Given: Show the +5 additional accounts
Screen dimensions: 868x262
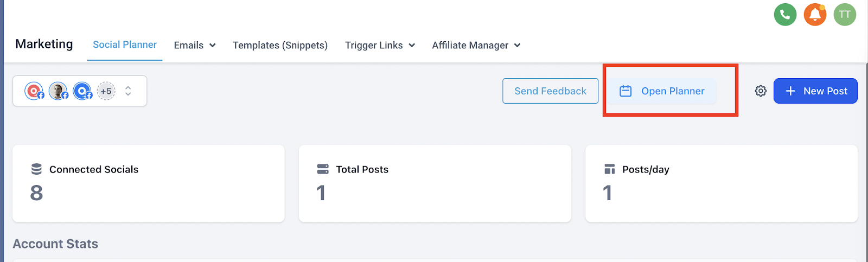Looking at the screenshot, I should (106, 91).
